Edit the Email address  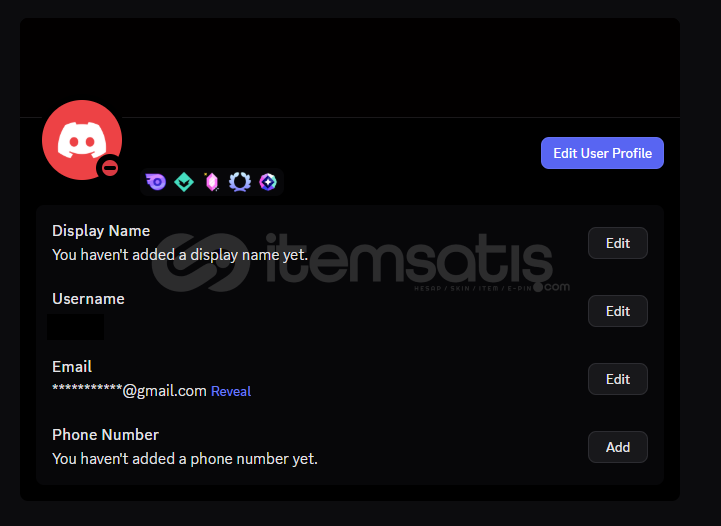(618, 379)
